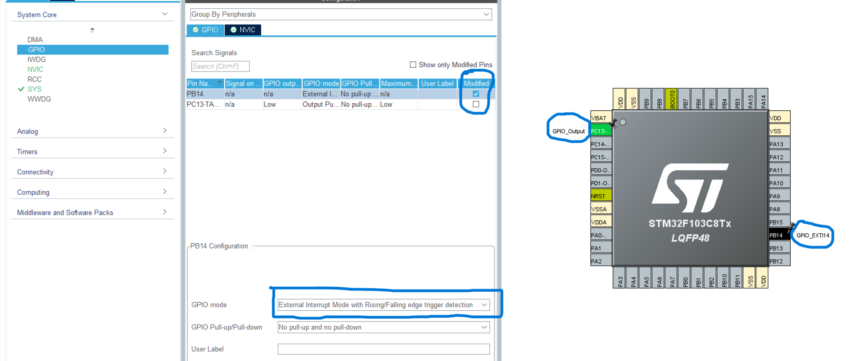Switch to the GPIO tab

click(206, 30)
